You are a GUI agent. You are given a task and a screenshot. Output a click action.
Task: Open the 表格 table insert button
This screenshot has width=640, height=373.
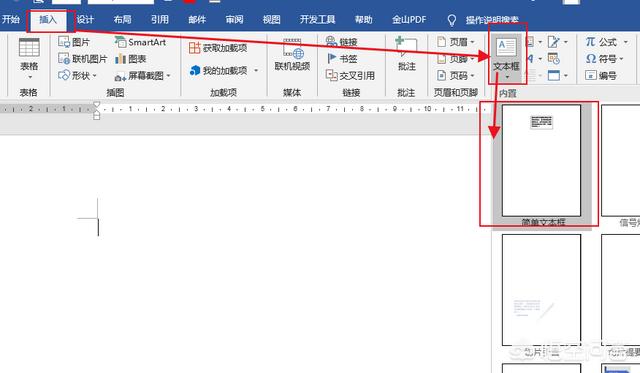coord(29,58)
